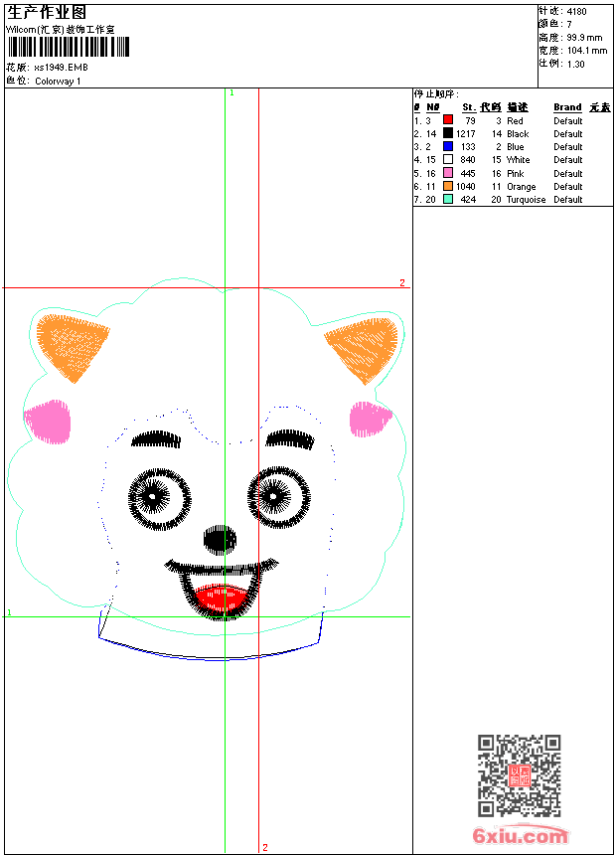Select the Orange description text
Image resolution: width=616 pixels, height=855 pixels.
coord(522,187)
